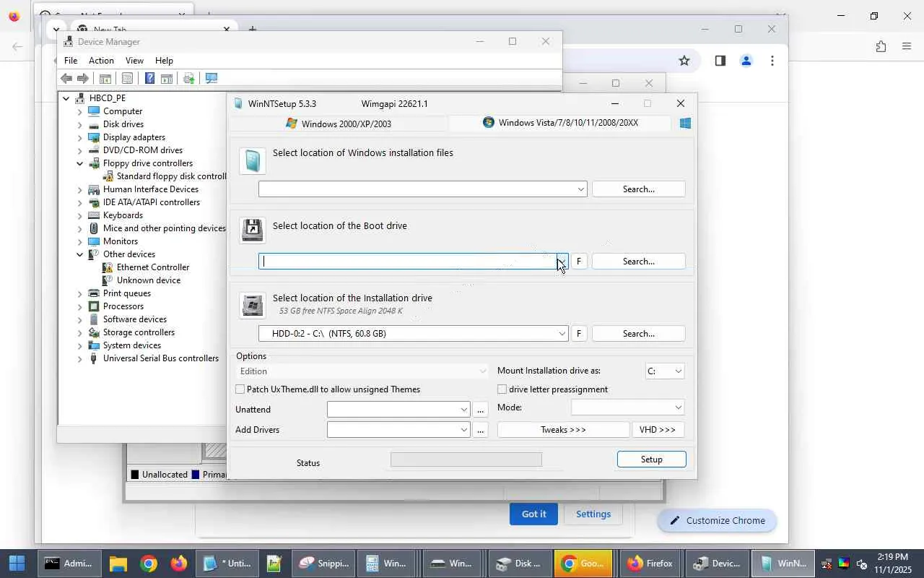This screenshot has height=578, width=924.
Task: Select the Unknown device entry
Action: tap(149, 280)
